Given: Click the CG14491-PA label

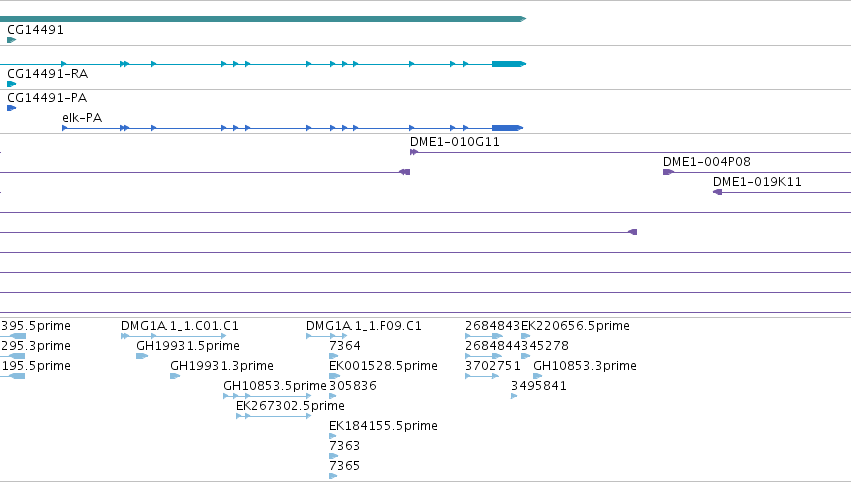Looking at the screenshot, I should coord(47,98).
